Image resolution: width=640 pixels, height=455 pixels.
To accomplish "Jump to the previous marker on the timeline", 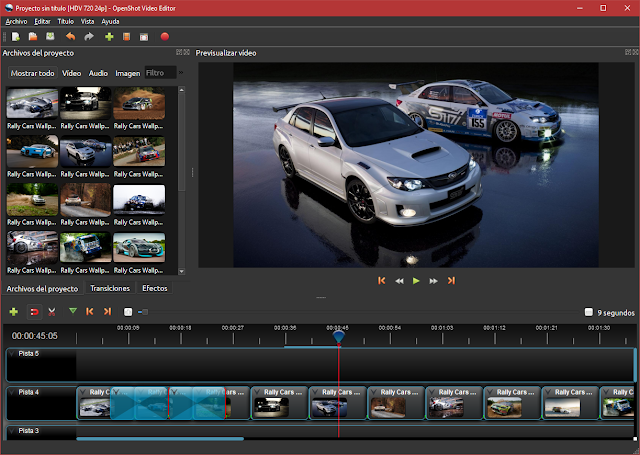I will 90,312.
